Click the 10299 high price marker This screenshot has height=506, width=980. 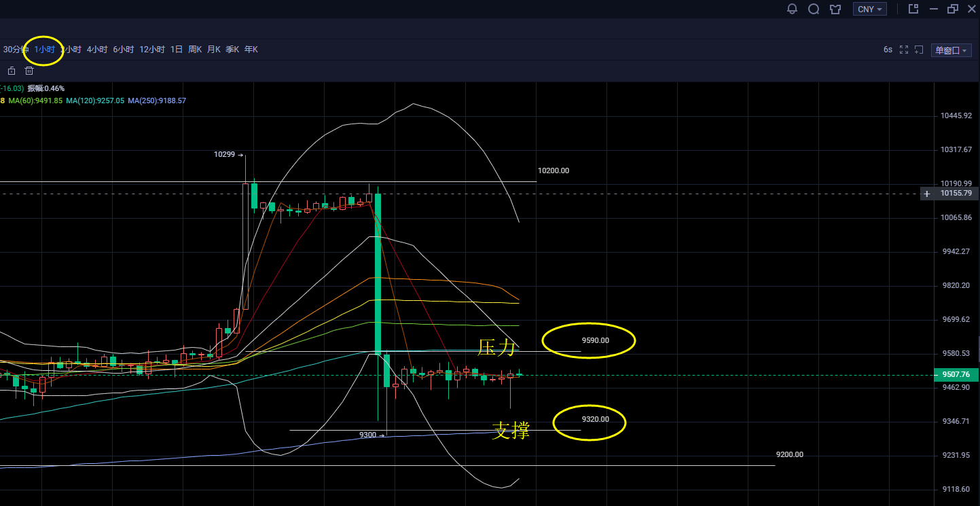click(x=224, y=154)
